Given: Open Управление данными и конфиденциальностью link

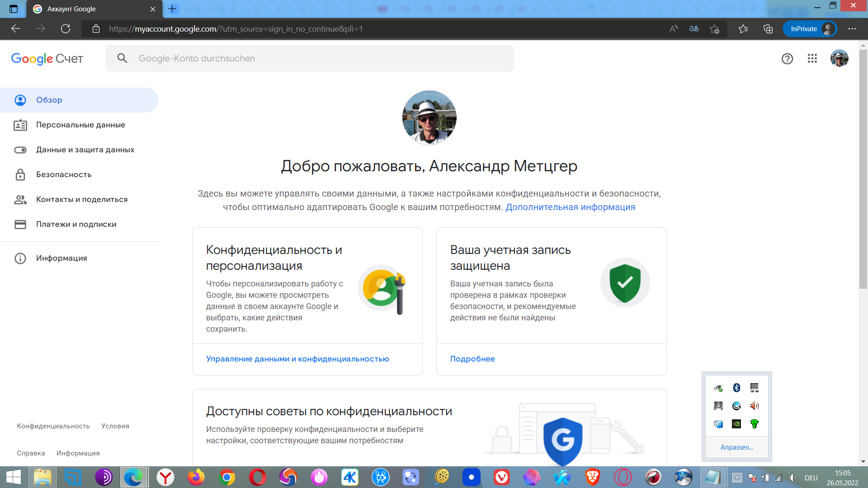Looking at the screenshot, I should click(297, 359).
